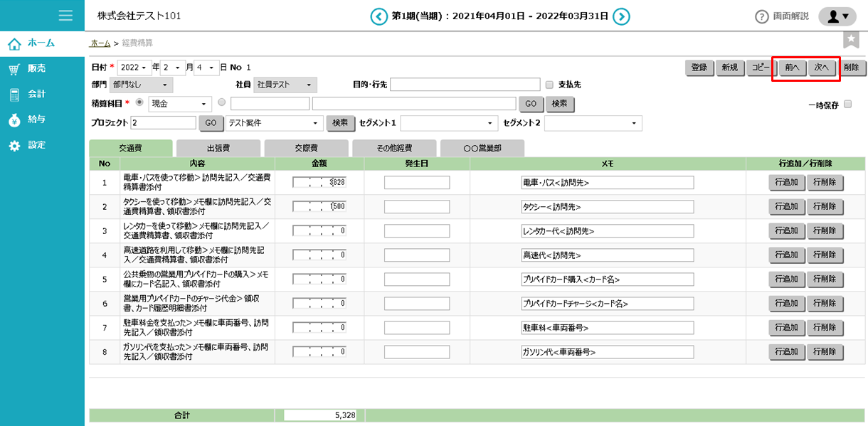Open the テスト案件 project dropdown

coord(275,123)
